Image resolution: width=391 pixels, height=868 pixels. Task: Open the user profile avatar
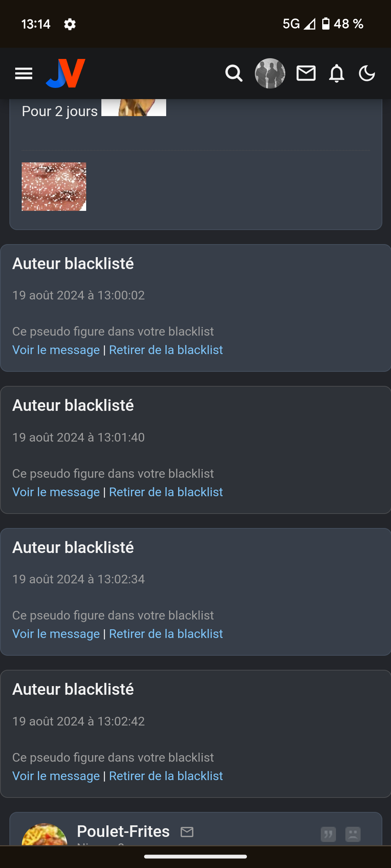pos(270,73)
